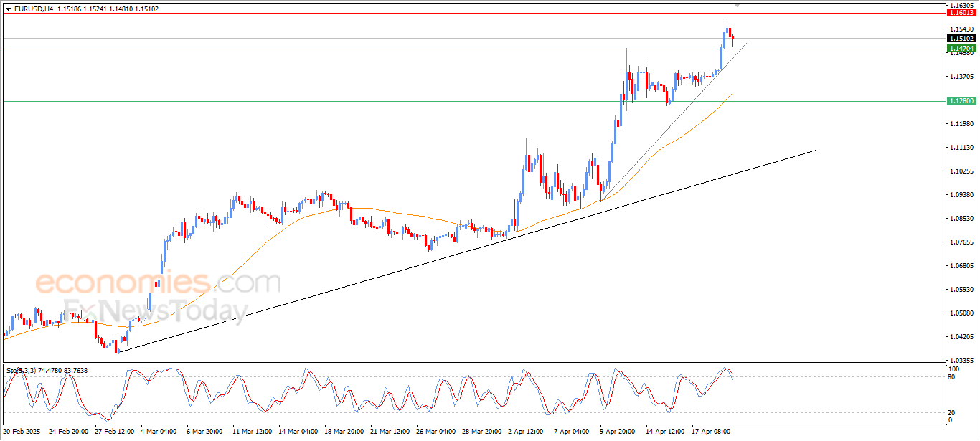The width and height of the screenshot is (980, 441).
Task: Click the economies.com watermark logo
Action: (157, 282)
